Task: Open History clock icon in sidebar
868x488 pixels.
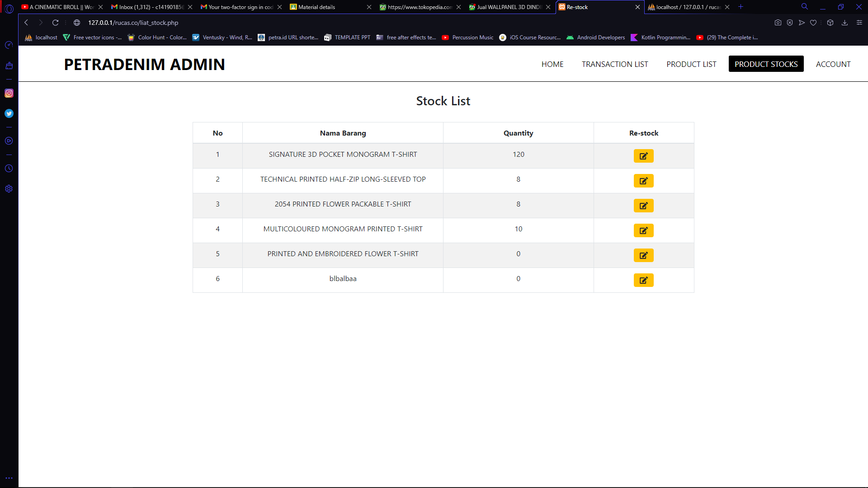Action: [x=9, y=168]
